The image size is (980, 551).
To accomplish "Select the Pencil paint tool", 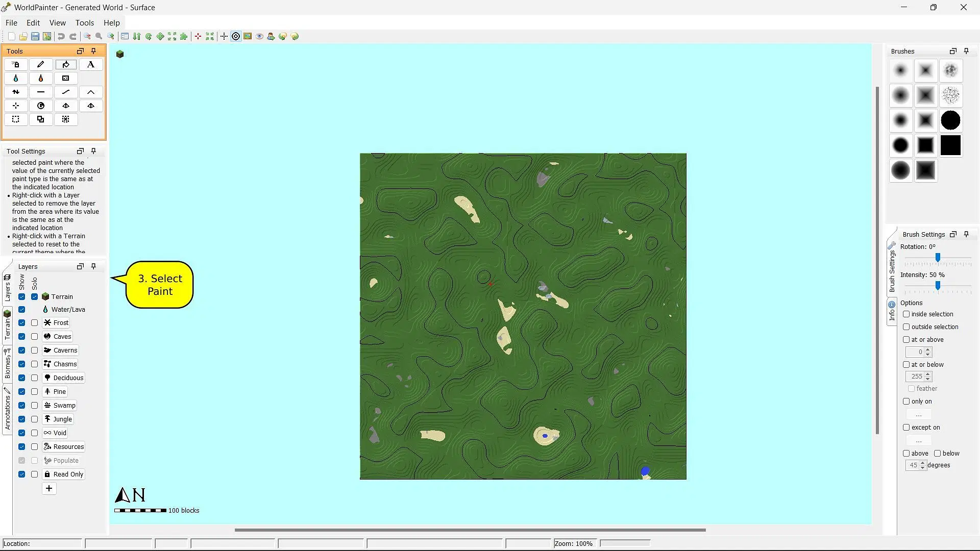I will (40, 64).
